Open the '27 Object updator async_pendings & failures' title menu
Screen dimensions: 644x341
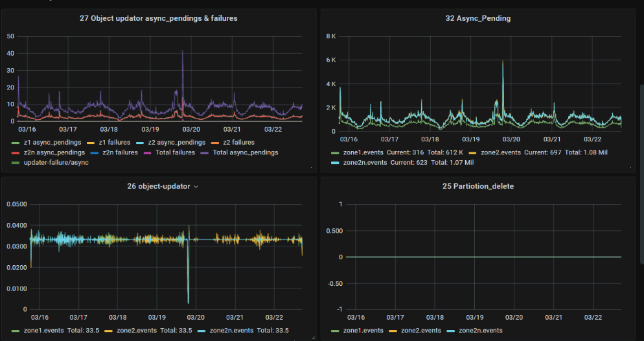click(x=158, y=18)
